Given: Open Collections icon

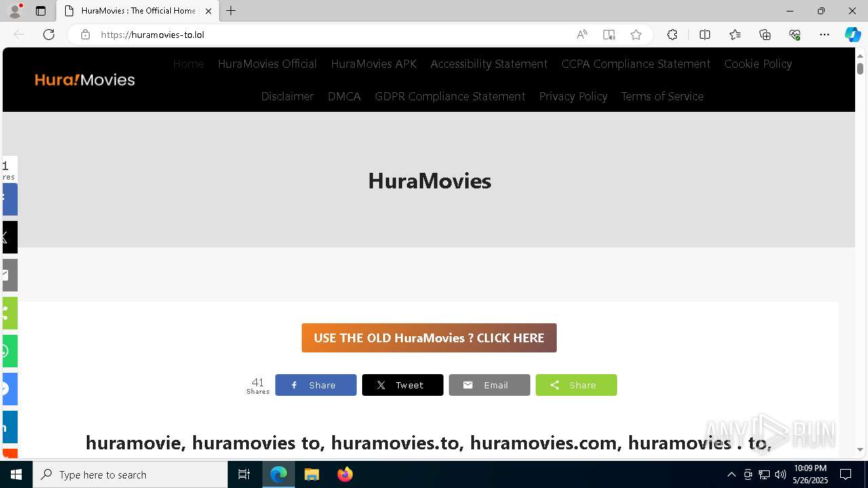Looking at the screenshot, I should [765, 35].
